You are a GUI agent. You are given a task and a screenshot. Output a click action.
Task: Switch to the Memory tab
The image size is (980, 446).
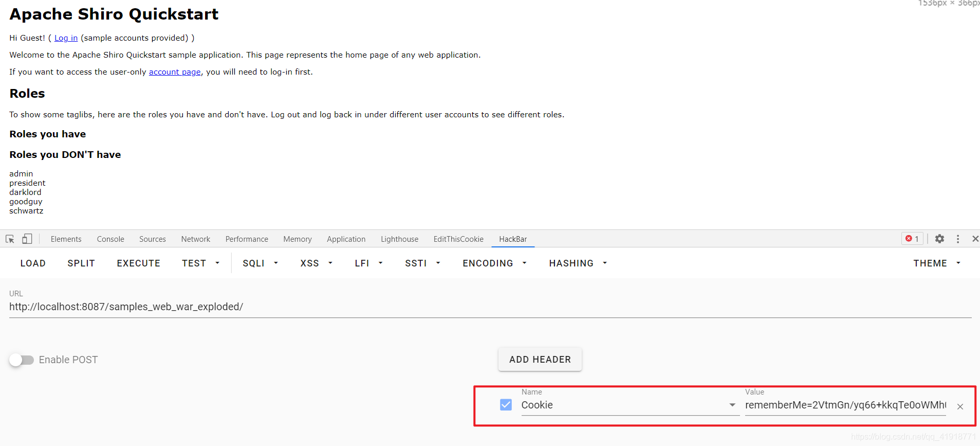pyautogui.click(x=298, y=239)
